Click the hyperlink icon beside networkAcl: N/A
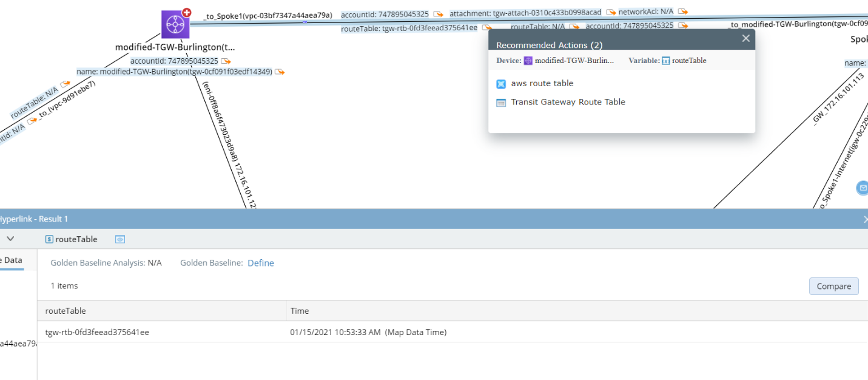 click(x=683, y=11)
